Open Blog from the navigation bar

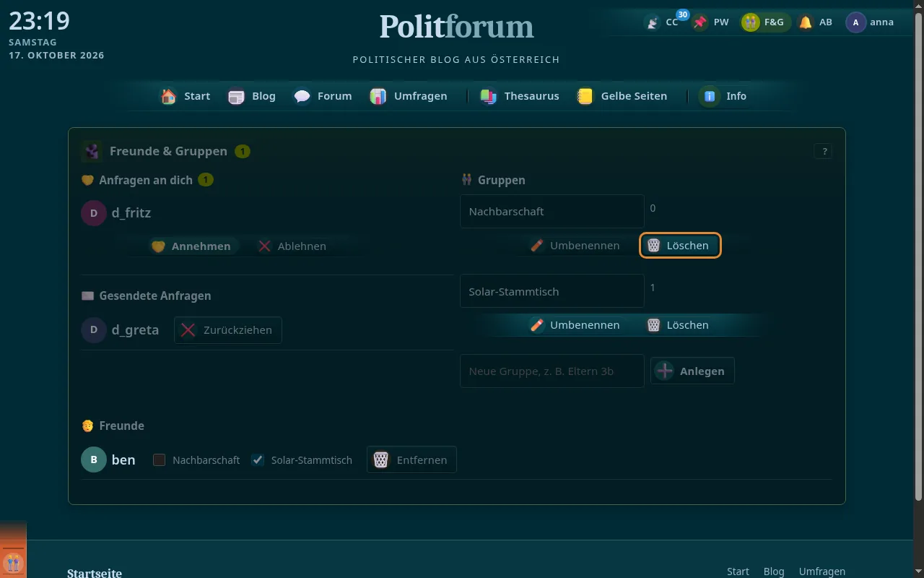[252, 96]
